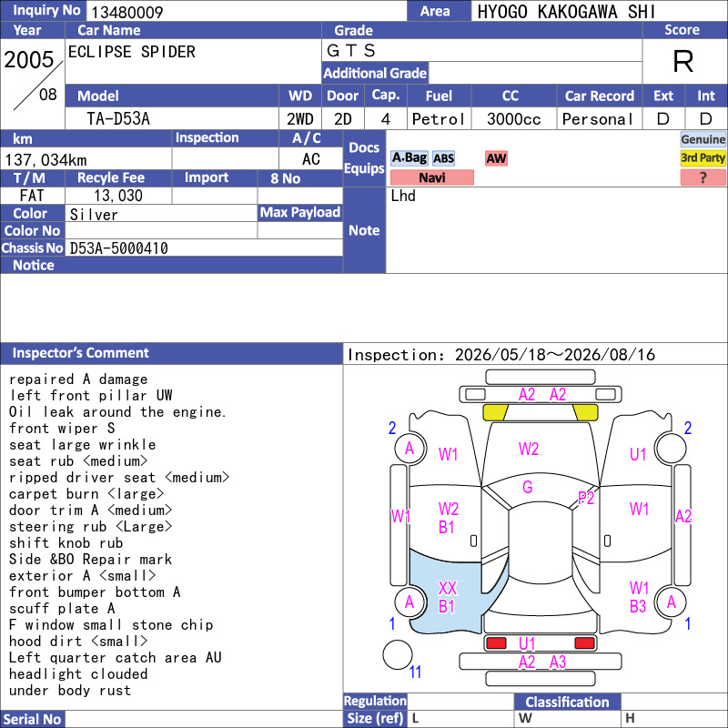
Task: Select the Score cell showing R
Action: (x=684, y=61)
